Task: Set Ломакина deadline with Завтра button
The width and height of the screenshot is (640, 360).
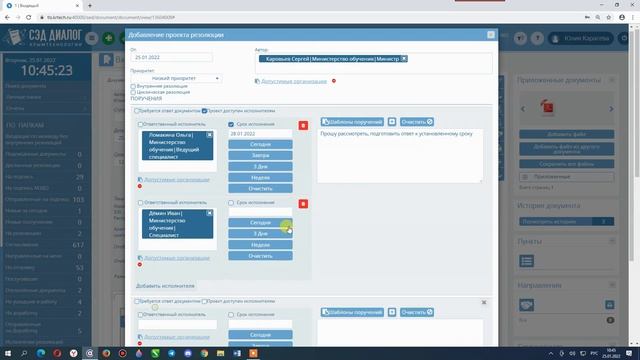Action: pos(260,156)
